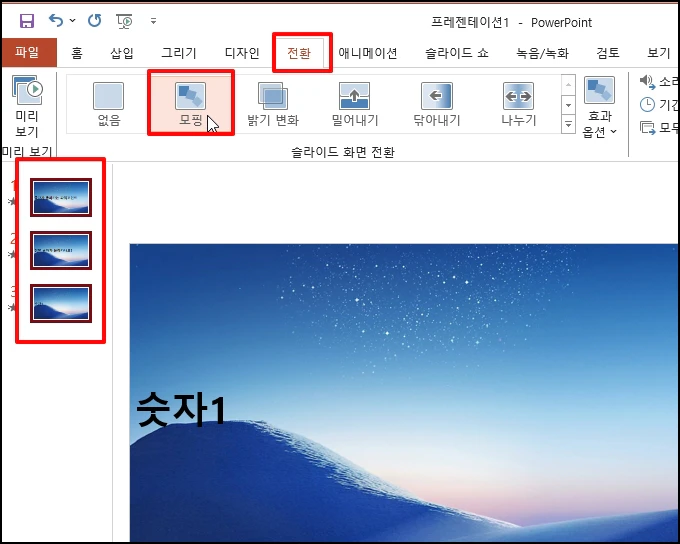Open the 검토 tab
680x544 pixels.
point(608,53)
